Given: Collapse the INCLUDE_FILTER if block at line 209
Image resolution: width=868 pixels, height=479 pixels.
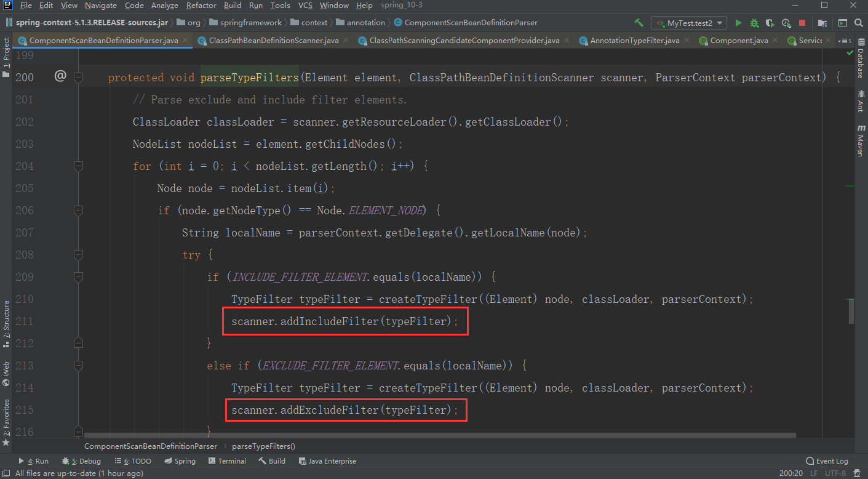Looking at the screenshot, I should (x=78, y=276).
